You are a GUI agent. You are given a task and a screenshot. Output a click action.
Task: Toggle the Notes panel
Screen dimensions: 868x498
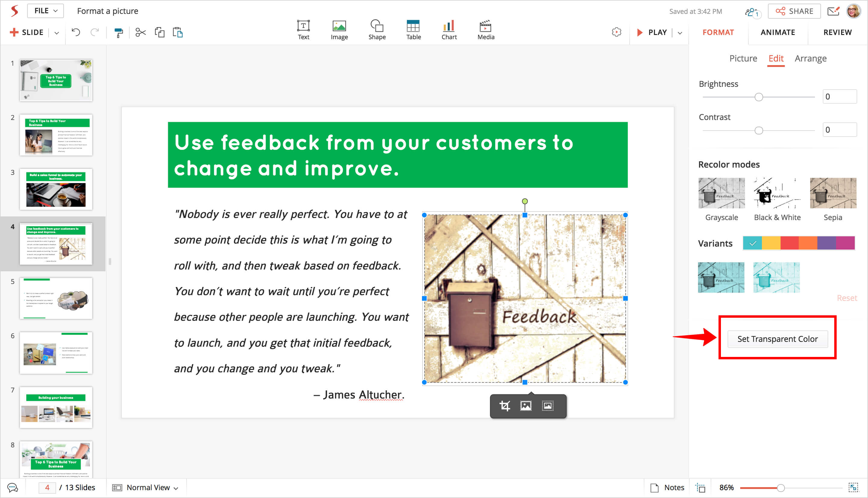(667, 487)
